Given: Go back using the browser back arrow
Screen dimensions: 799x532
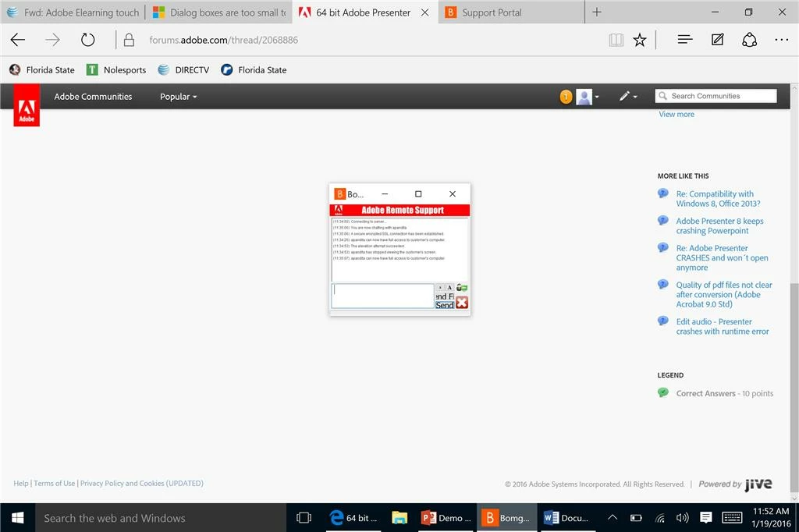Looking at the screenshot, I should tap(18, 40).
